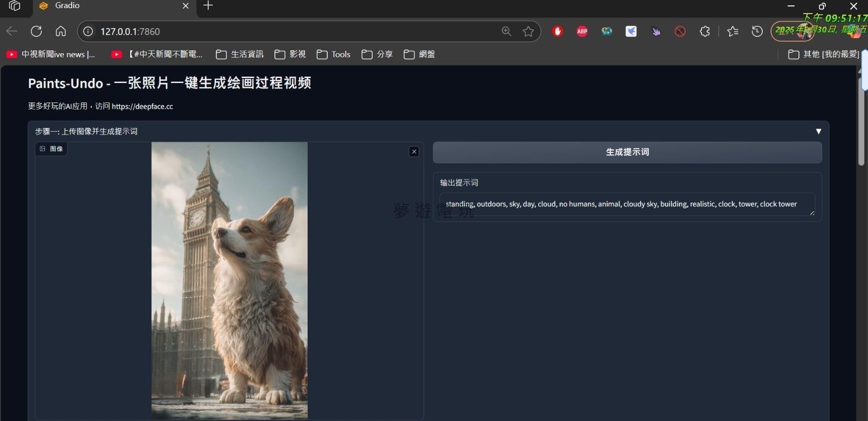Click the browser refresh icon
This screenshot has height=421, width=868.
[36, 31]
